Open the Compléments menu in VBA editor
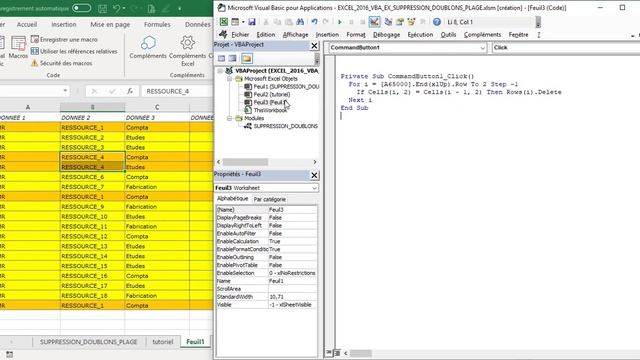This screenshot has width=640, height=360. click(482, 35)
